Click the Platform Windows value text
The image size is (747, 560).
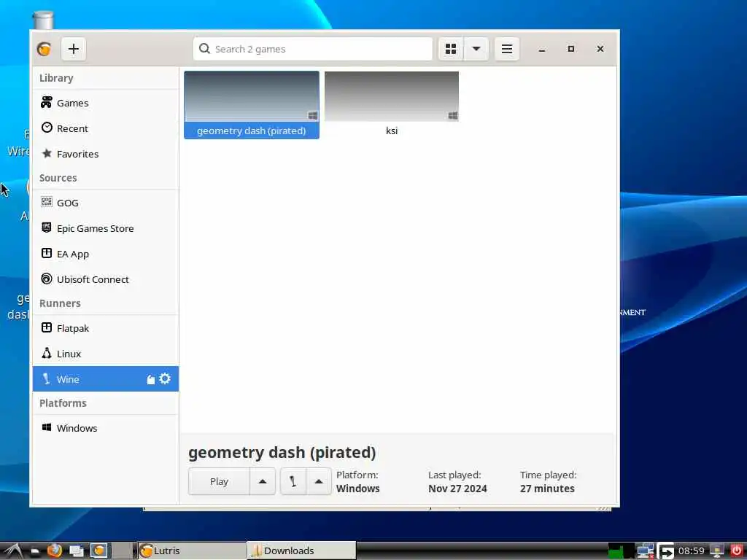[x=357, y=489]
